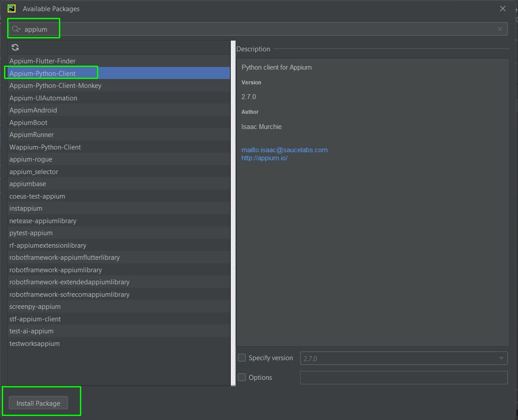Click the Options text input field
Viewport: 518px width, 420px height.
coord(404,378)
